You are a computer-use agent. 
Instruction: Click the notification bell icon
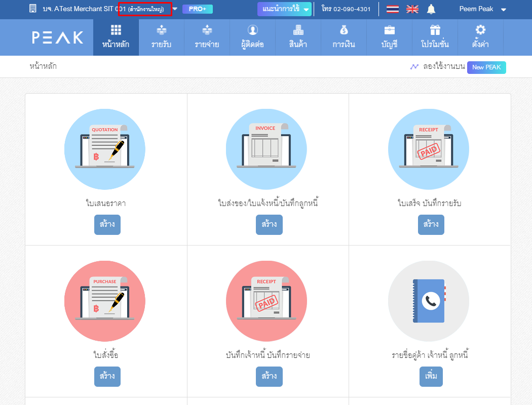[x=431, y=9]
